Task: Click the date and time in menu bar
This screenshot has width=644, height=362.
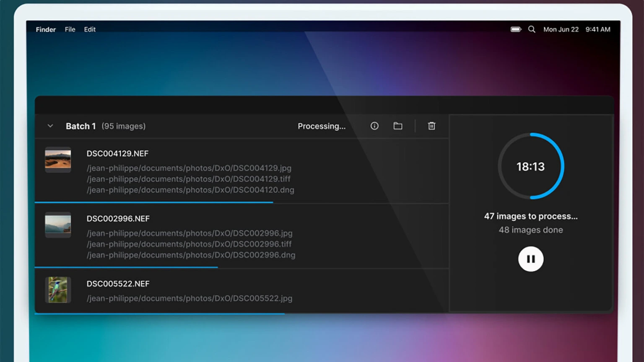Action: (576, 29)
